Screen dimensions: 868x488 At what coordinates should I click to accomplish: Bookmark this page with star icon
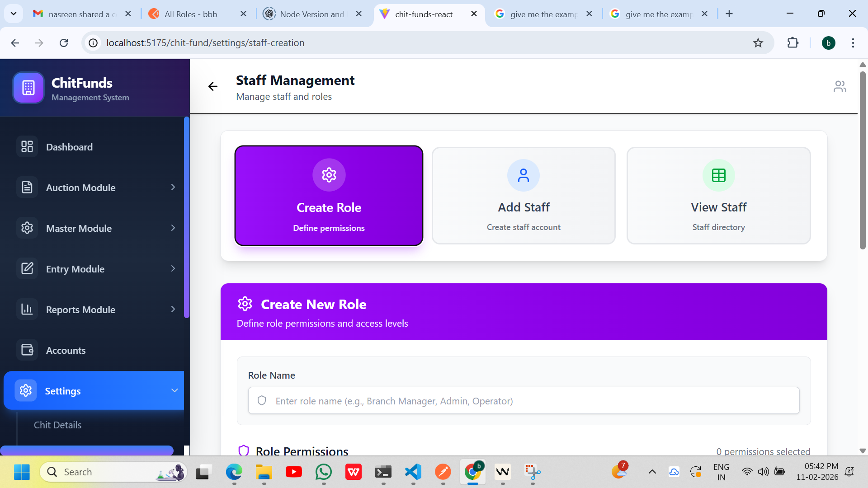click(758, 43)
